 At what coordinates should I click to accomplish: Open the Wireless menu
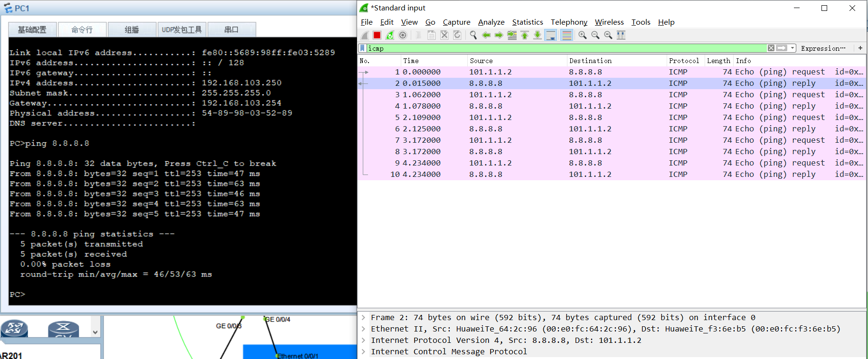(x=609, y=22)
